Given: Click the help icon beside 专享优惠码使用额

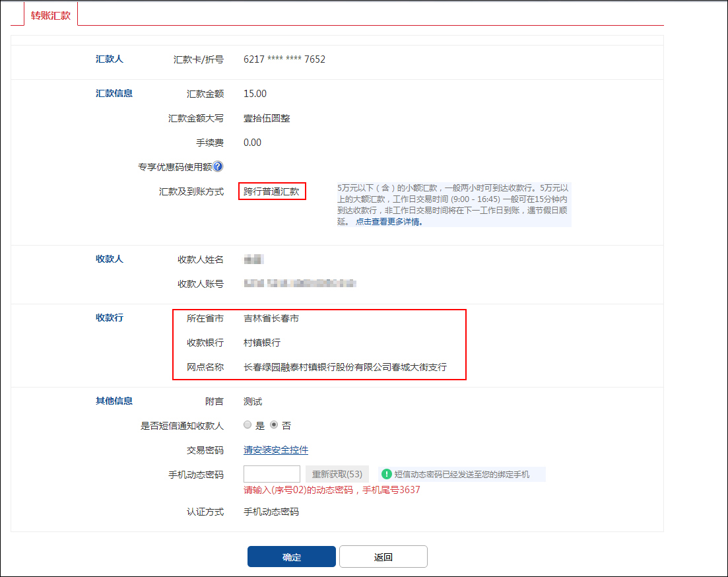Looking at the screenshot, I should click(218, 166).
